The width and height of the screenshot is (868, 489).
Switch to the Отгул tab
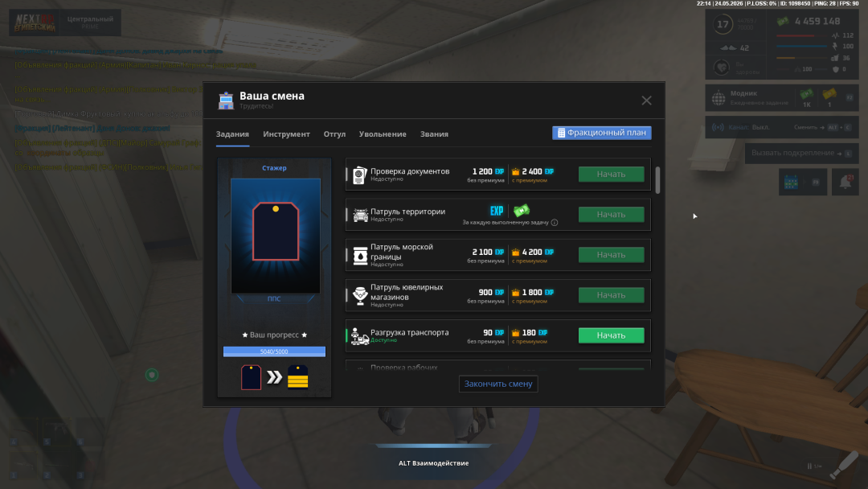[x=334, y=134]
